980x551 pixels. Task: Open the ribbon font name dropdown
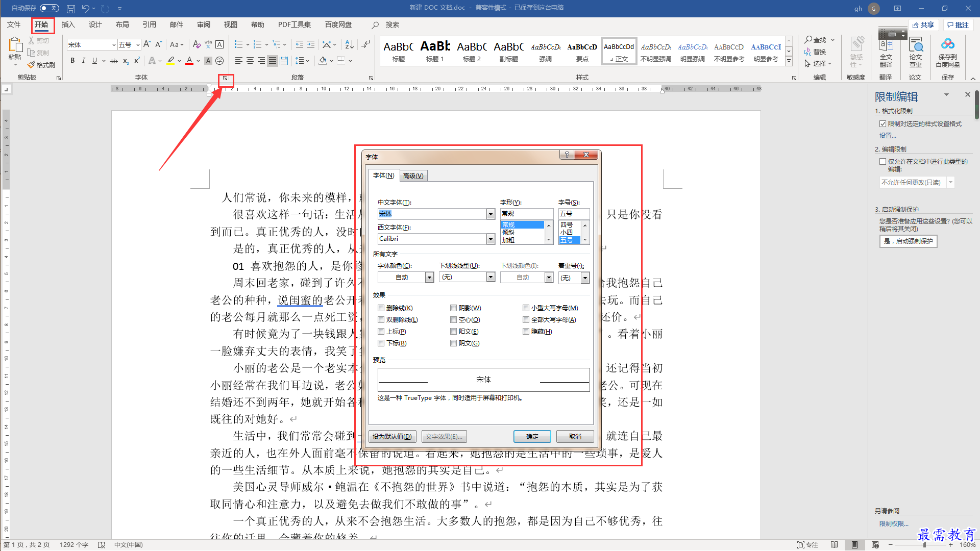pos(114,45)
